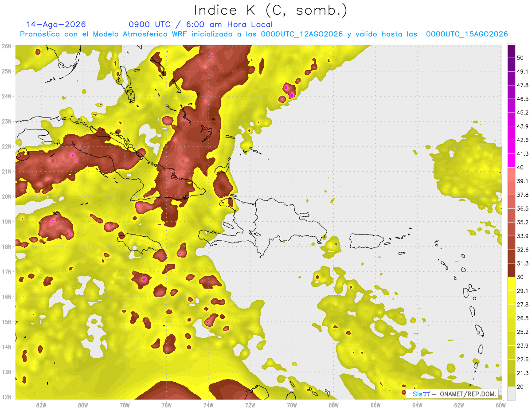Image resolution: width=532 pixels, height=411 pixels.
Task: Click the "76W" longitude axis label
Action: coord(166,405)
